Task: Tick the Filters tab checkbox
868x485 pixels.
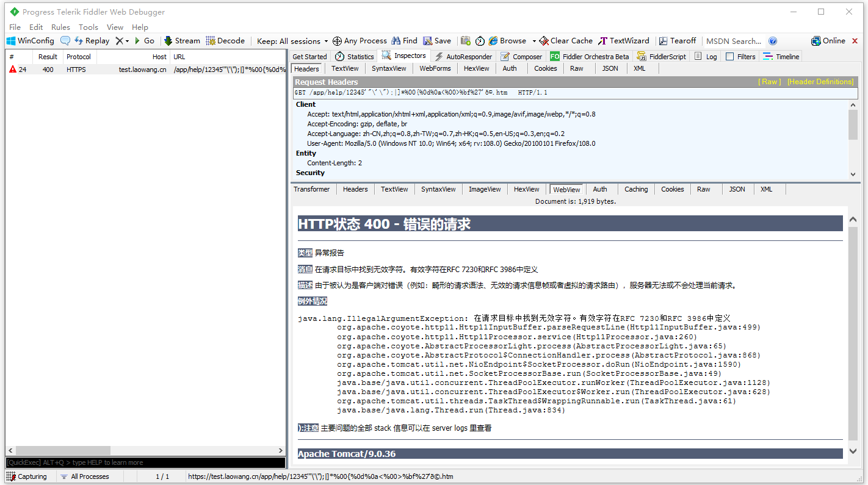Action: point(730,57)
